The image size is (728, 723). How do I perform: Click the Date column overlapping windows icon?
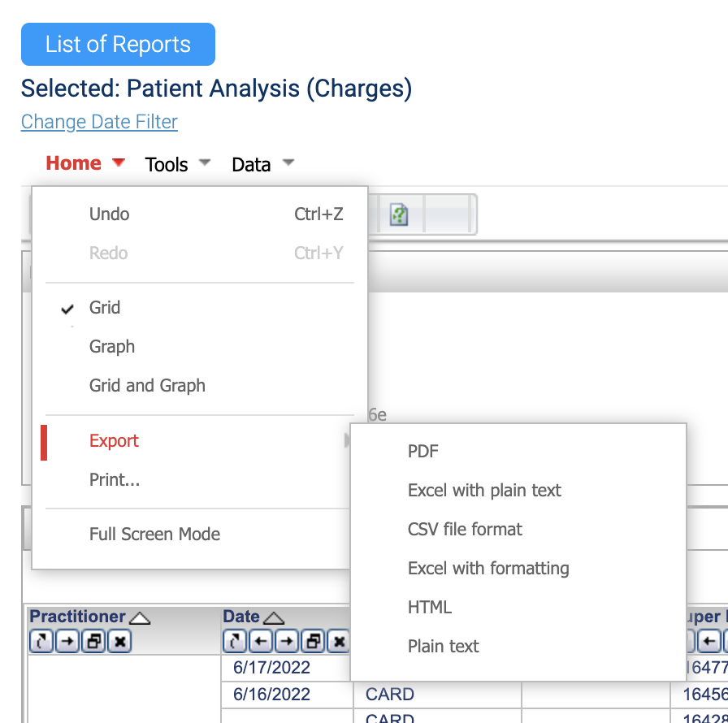(313, 641)
